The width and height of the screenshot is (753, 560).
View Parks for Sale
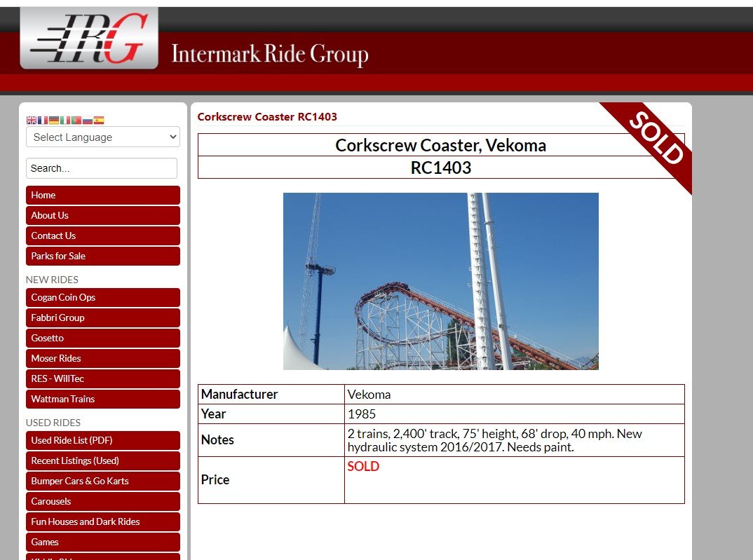point(103,257)
